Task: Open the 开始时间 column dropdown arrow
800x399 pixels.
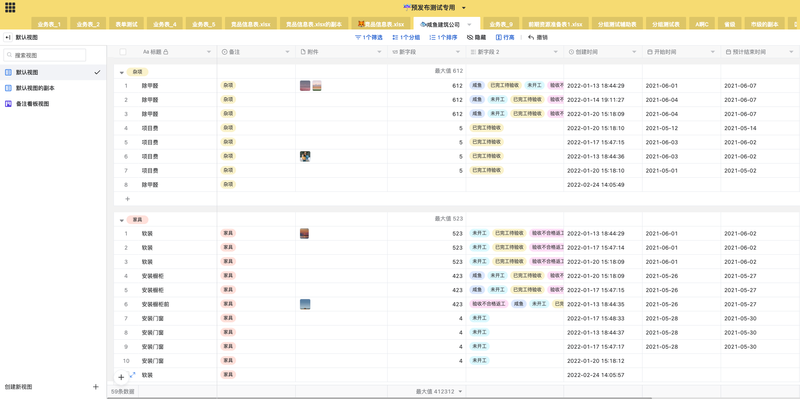Action: tap(712, 52)
